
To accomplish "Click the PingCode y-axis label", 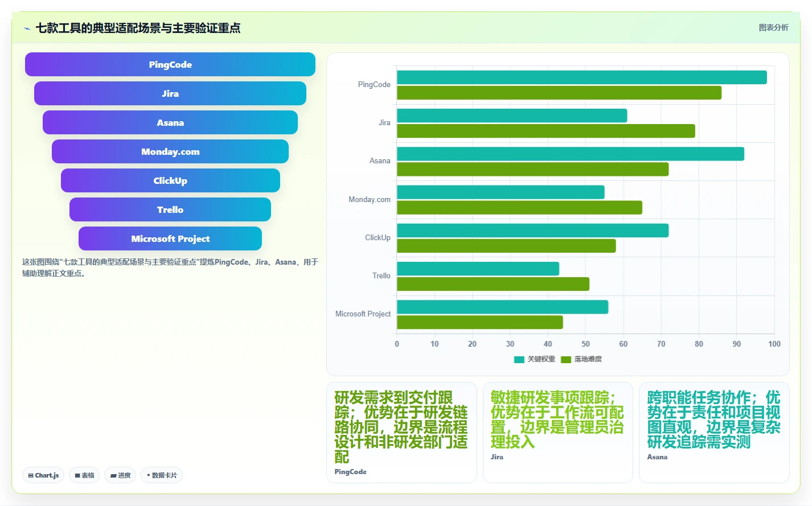I will coord(374,84).
